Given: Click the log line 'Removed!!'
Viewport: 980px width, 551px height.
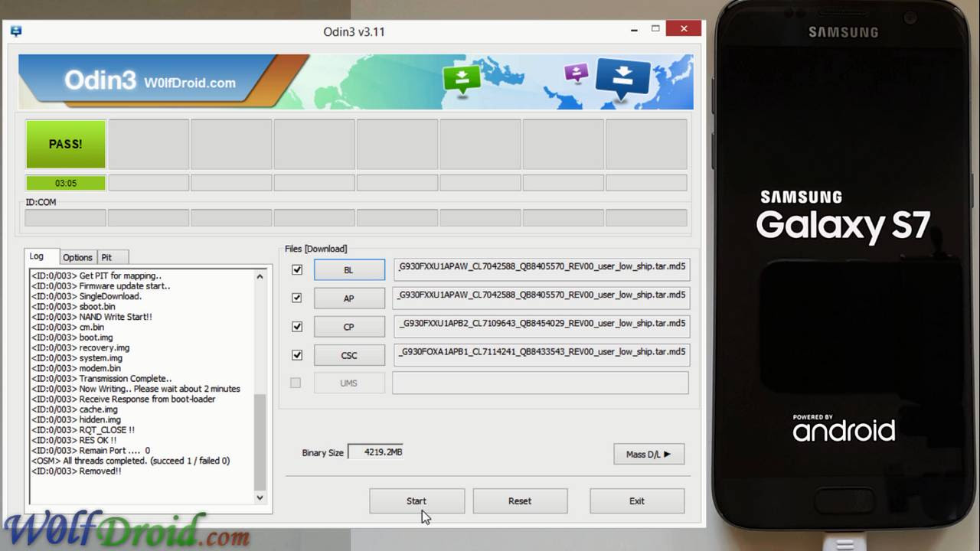Looking at the screenshot, I should 77,471.
